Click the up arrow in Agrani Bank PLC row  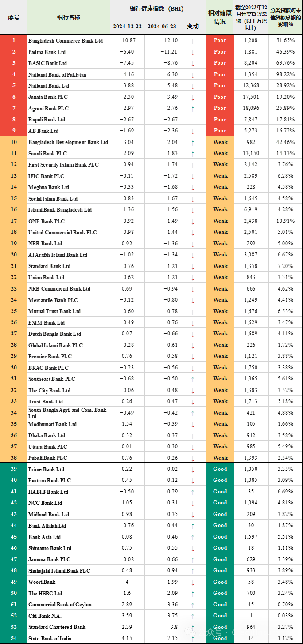(x=193, y=109)
